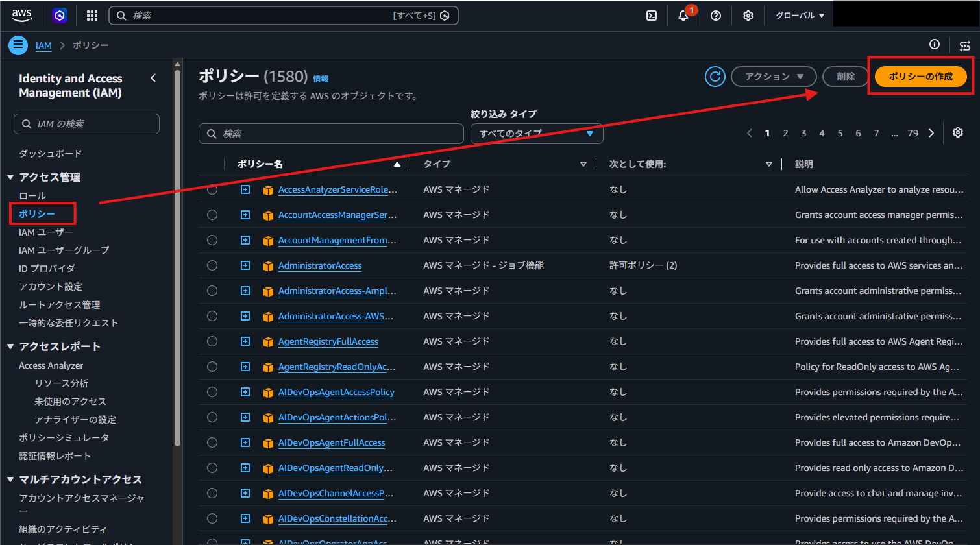The image size is (980, 545).
Task: Sort by policy name ascending arrow
Action: [x=397, y=164]
